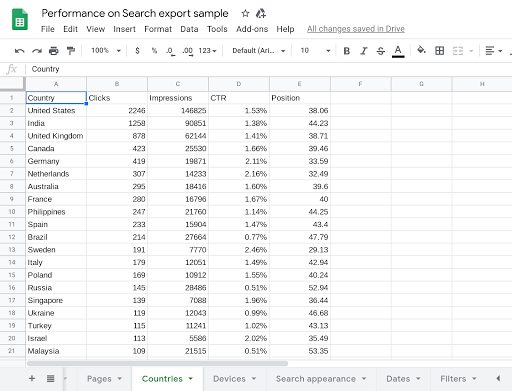
Task: Open the Google Sheets home icon
Action: (20, 20)
